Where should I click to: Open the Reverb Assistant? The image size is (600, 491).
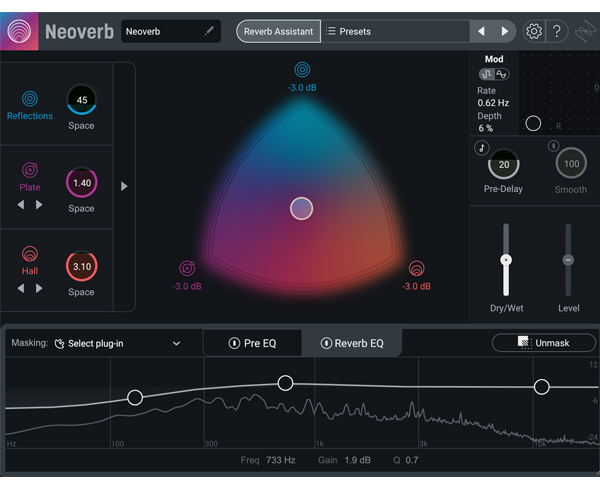(x=278, y=31)
